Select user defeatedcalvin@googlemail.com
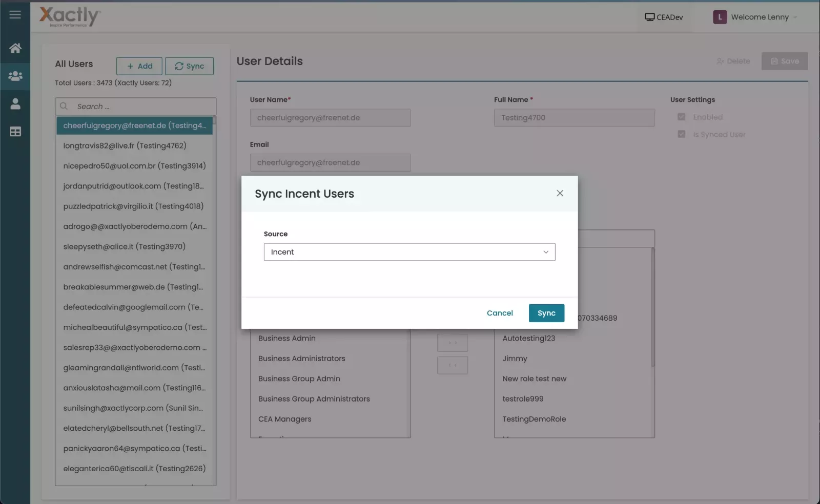 pos(134,307)
